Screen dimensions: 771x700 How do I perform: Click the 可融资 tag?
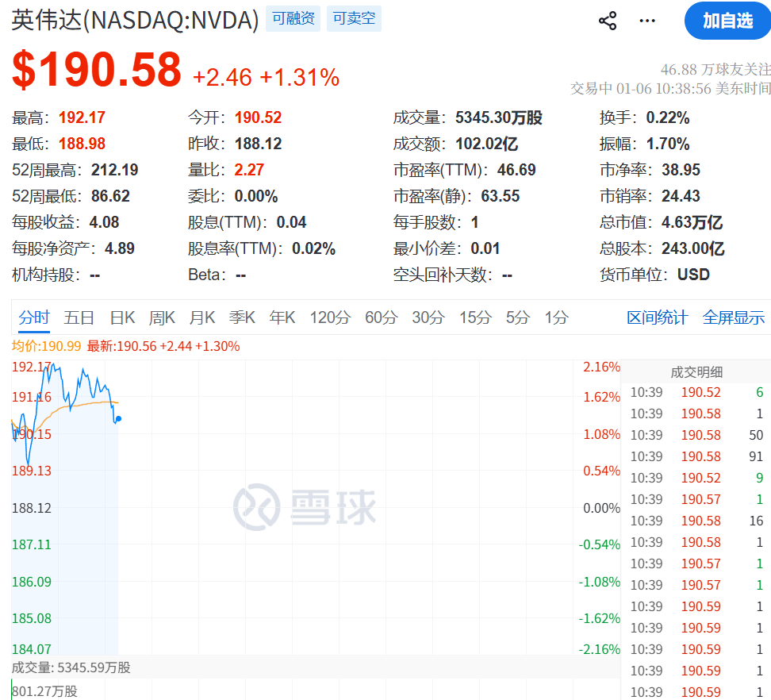293,18
